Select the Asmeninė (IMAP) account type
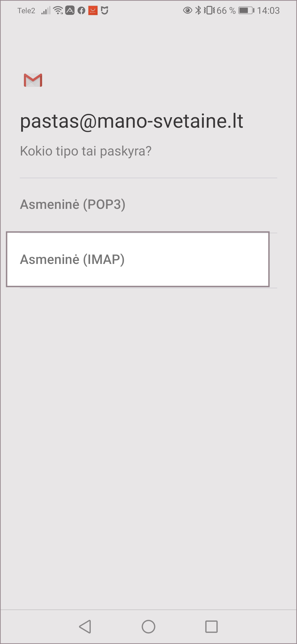The width and height of the screenshot is (297, 644). click(x=137, y=259)
